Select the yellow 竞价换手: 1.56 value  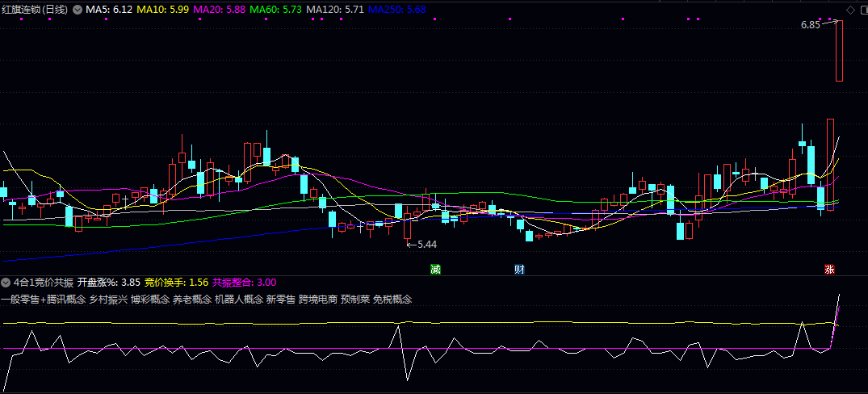click(177, 283)
